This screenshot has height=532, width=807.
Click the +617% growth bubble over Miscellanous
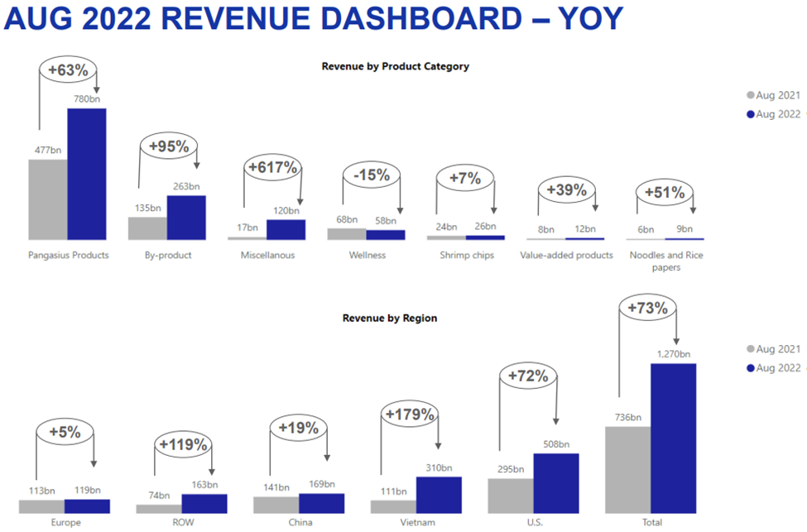click(272, 168)
